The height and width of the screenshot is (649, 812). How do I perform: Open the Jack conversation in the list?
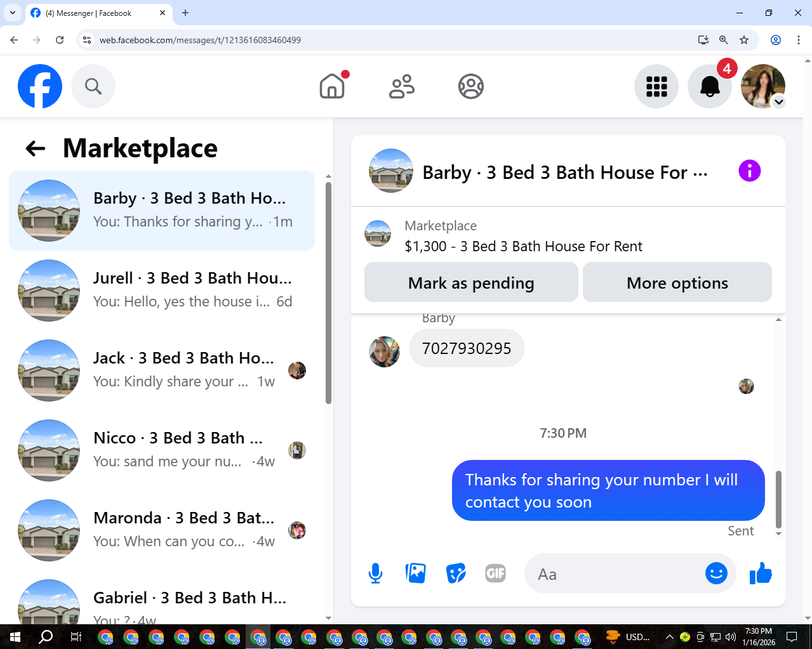[x=162, y=370]
